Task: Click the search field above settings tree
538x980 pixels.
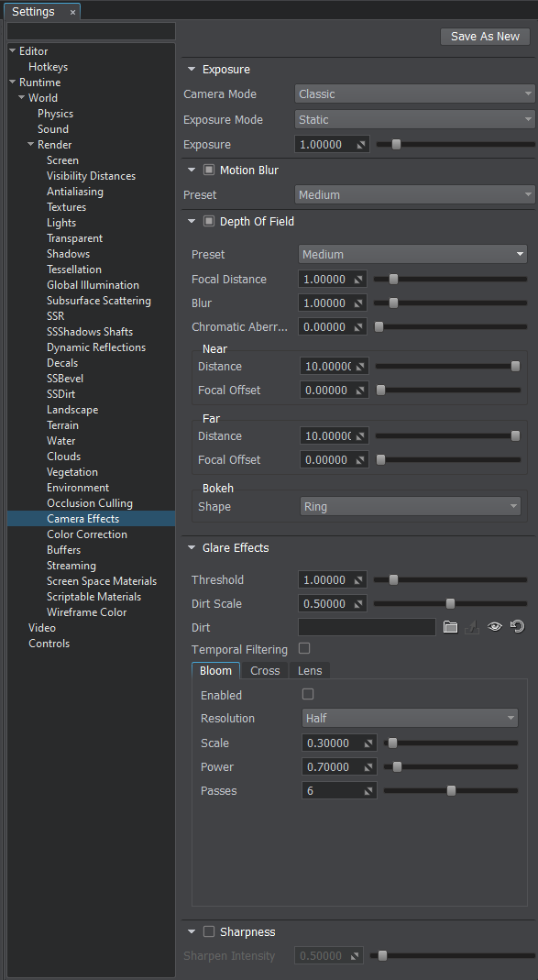Action: point(92,31)
